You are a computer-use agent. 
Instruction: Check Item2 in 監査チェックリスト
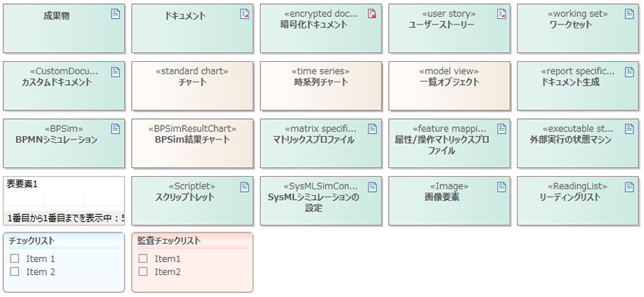click(x=143, y=272)
